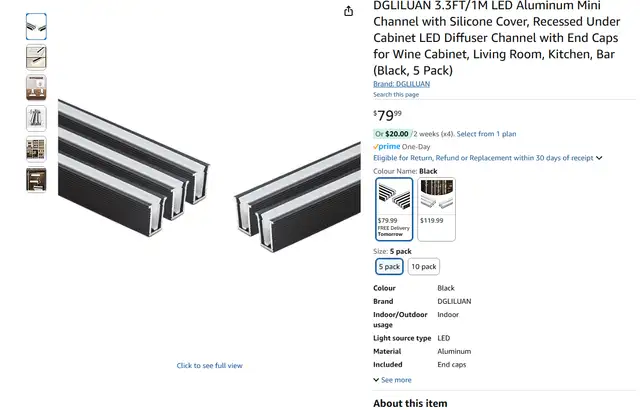This screenshot has height=410, width=640.
Task: Select the 10 pack size option
Action: tap(424, 266)
